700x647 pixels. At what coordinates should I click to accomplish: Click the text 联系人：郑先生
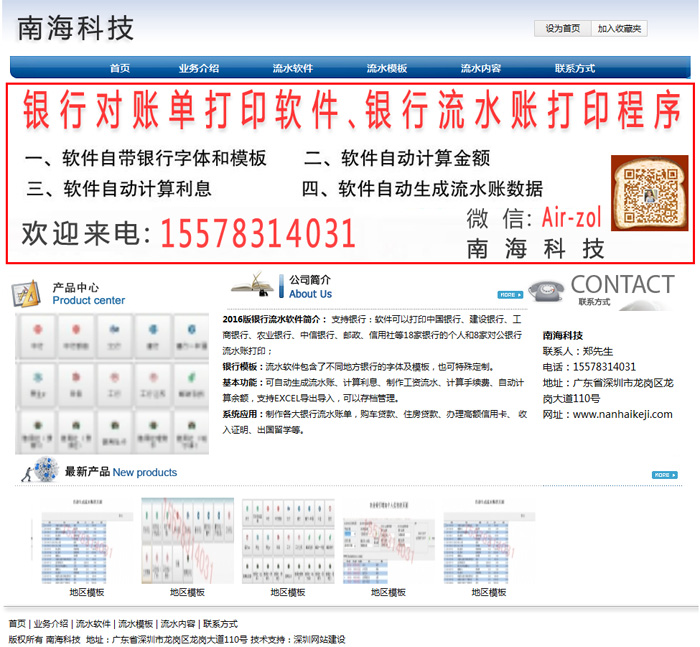[578, 351]
